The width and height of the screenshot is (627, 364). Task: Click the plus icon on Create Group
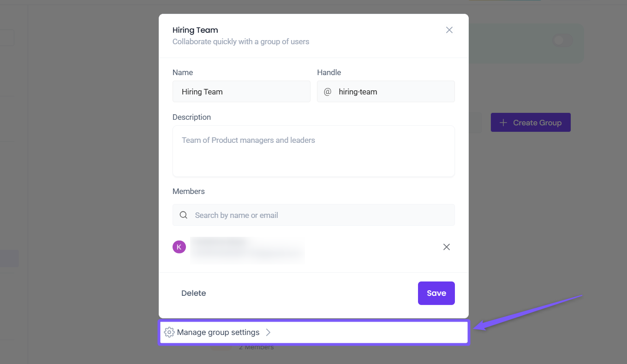503,123
